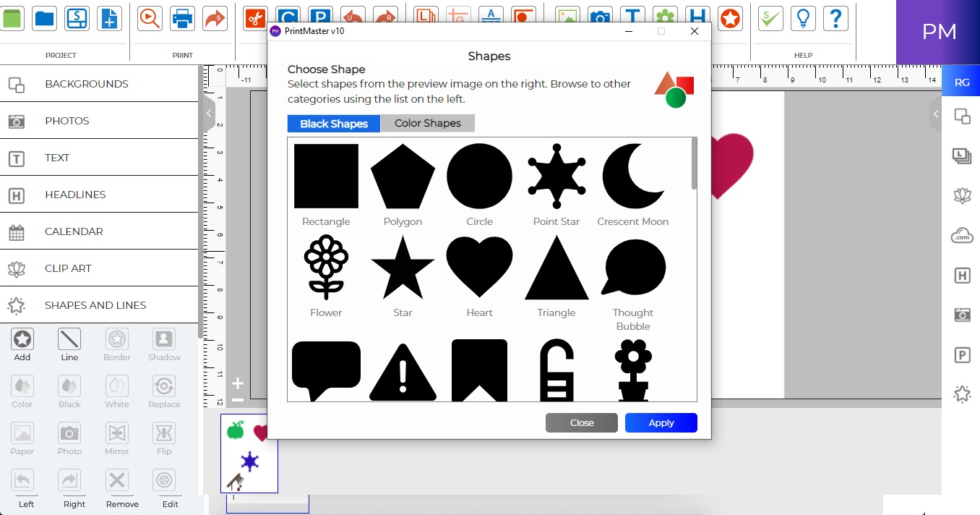The height and width of the screenshot is (515, 980).
Task: Select the Triangle shape
Action: coord(556,268)
